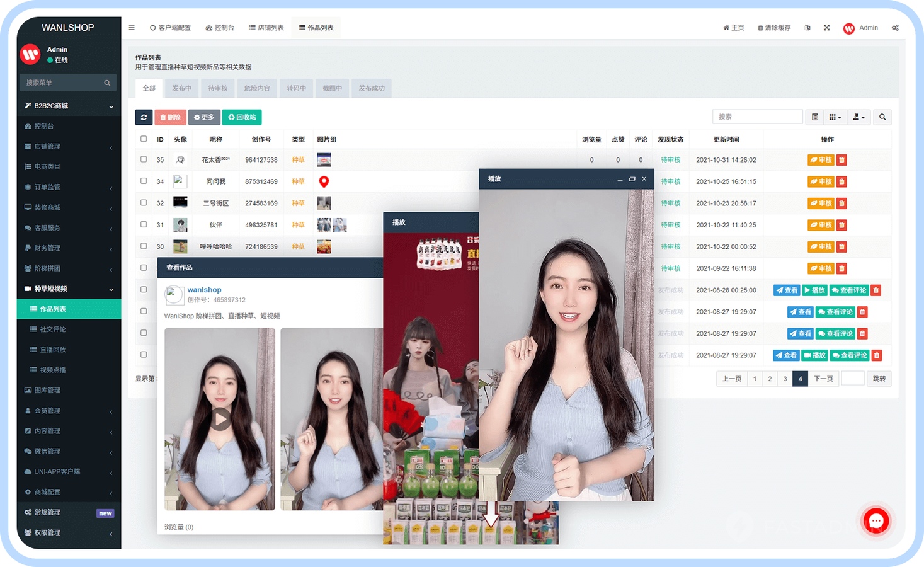924x567 pixels.
Task: Switch to the 待审核 filter tab
Action: click(x=218, y=88)
